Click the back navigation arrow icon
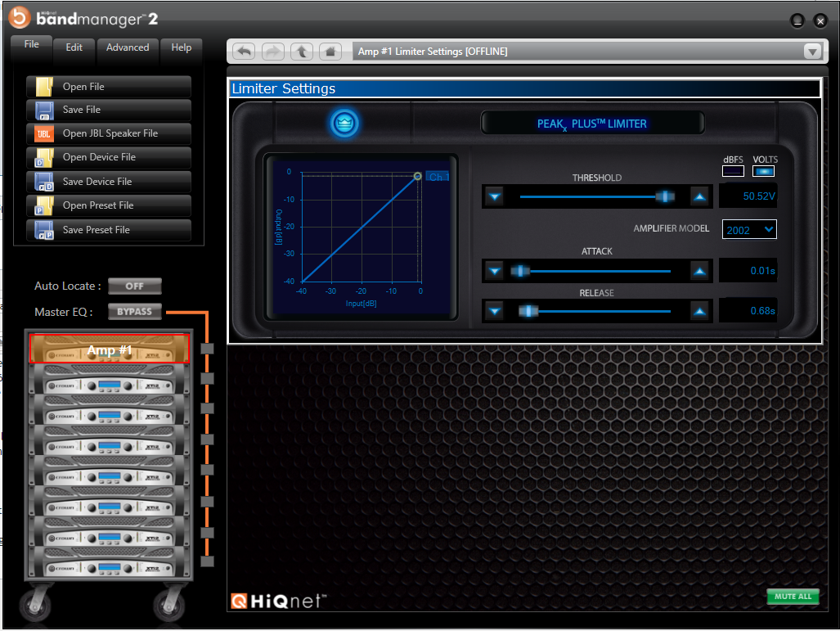The width and height of the screenshot is (840, 631). coord(244,52)
